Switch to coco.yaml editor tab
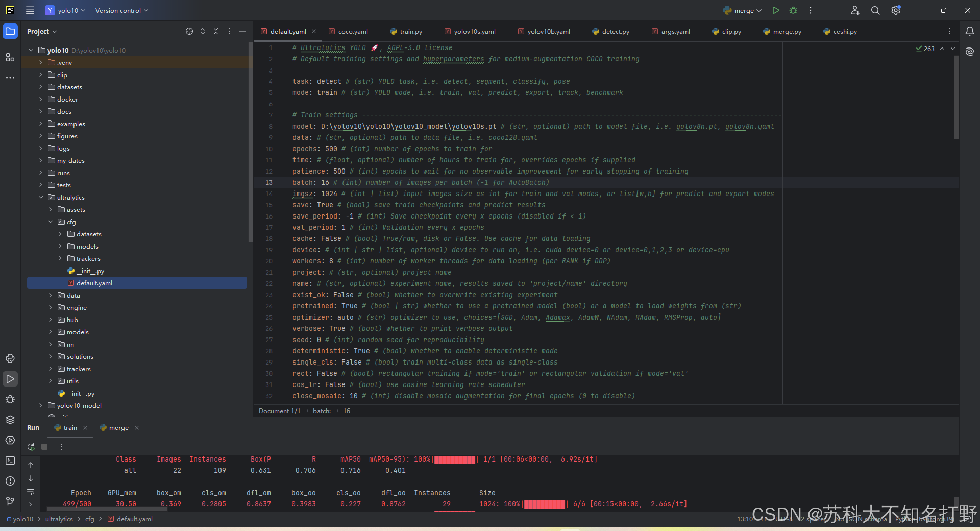Screen dimensions: 980x531 point(348,31)
